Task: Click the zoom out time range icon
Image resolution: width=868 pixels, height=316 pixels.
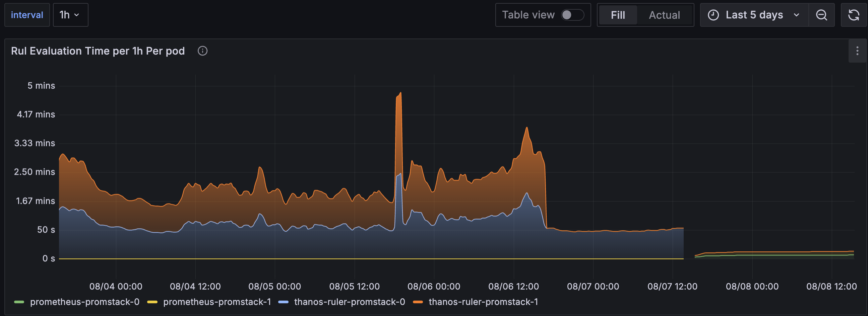Action: pyautogui.click(x=821, y=15)
